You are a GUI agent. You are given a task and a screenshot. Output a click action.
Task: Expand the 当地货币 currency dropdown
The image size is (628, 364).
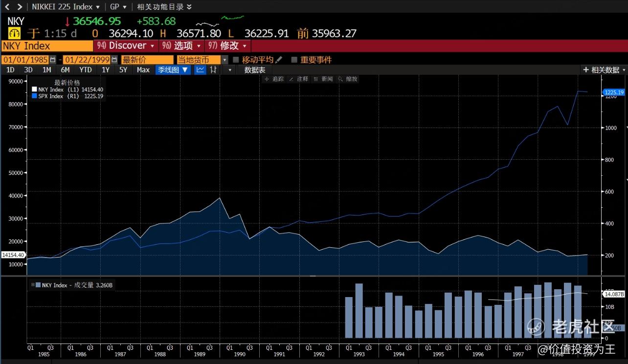pos(224,60)
